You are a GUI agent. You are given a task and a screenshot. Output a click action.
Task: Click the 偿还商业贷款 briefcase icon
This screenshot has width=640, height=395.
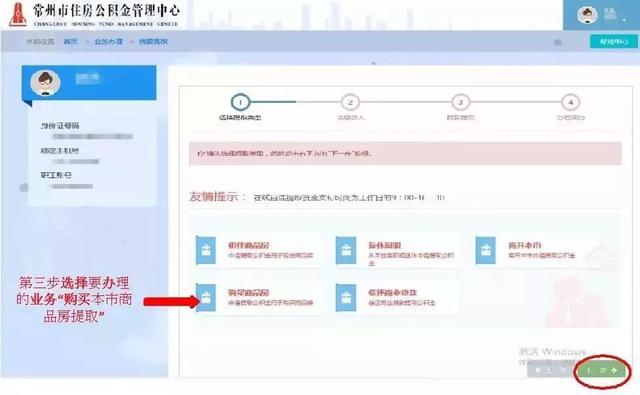point(346,297)
